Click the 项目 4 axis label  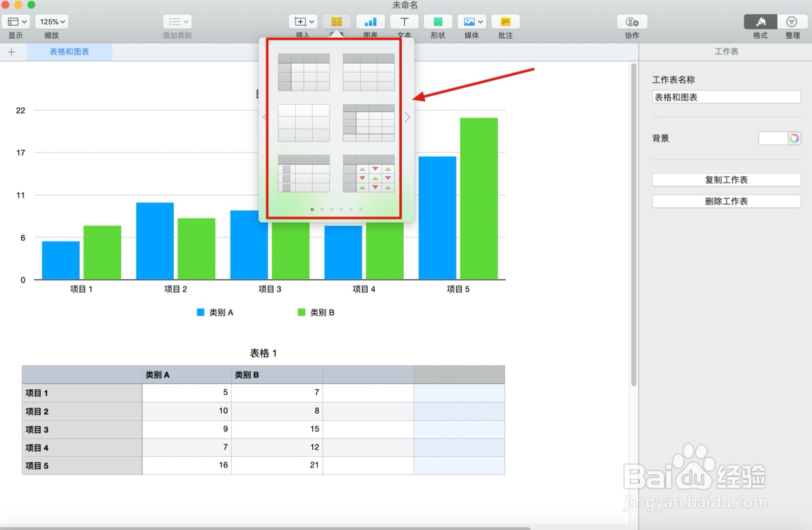click(364, 289)
